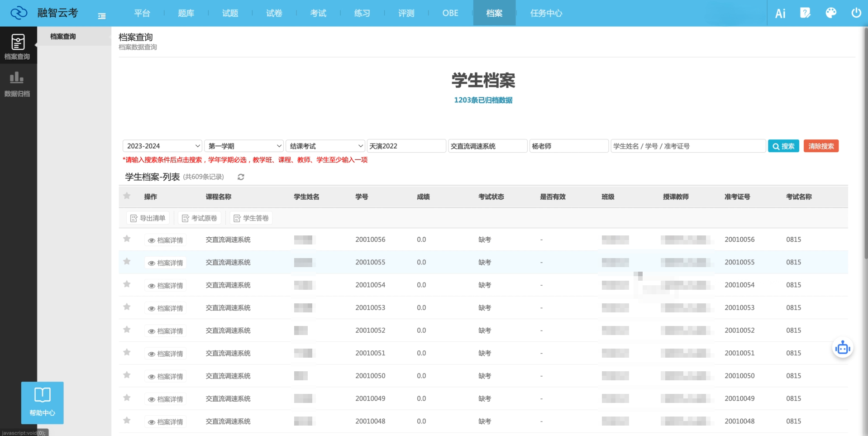Star the row with student number 20010050
Screen dimensions: 868x436
tap(127, 375)
